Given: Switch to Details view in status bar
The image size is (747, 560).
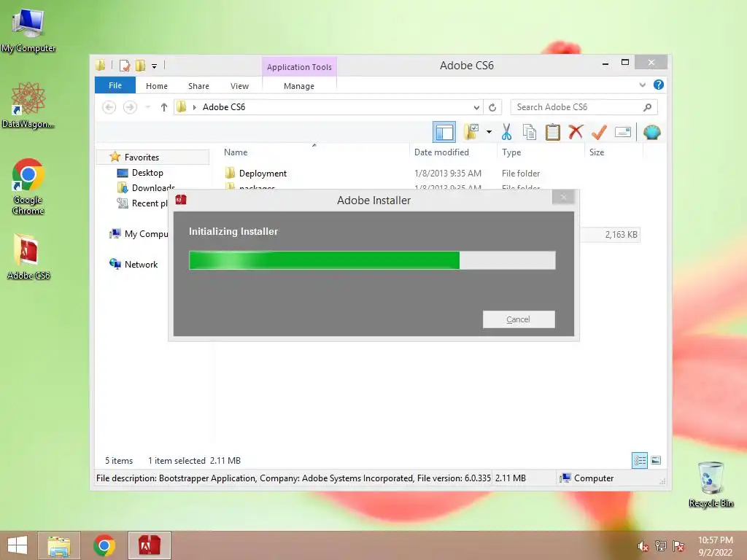Looking at the screenshot, I should pos(639,460).
